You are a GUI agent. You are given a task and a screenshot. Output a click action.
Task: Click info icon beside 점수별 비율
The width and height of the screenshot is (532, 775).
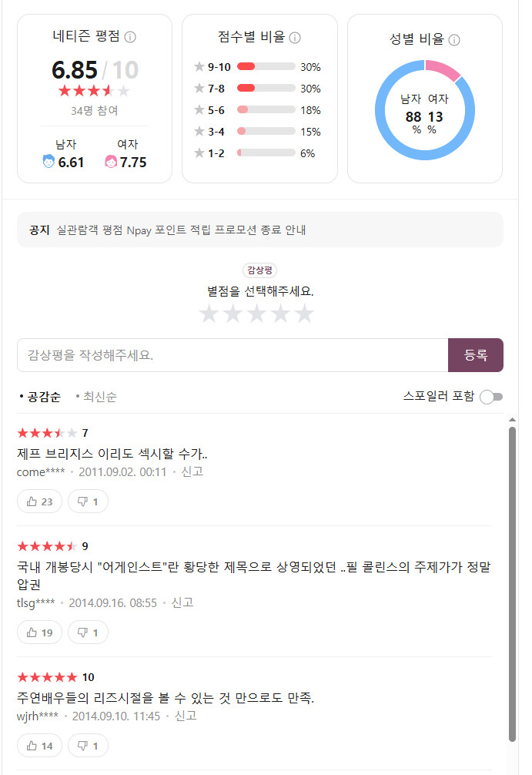tap(295, 37)
